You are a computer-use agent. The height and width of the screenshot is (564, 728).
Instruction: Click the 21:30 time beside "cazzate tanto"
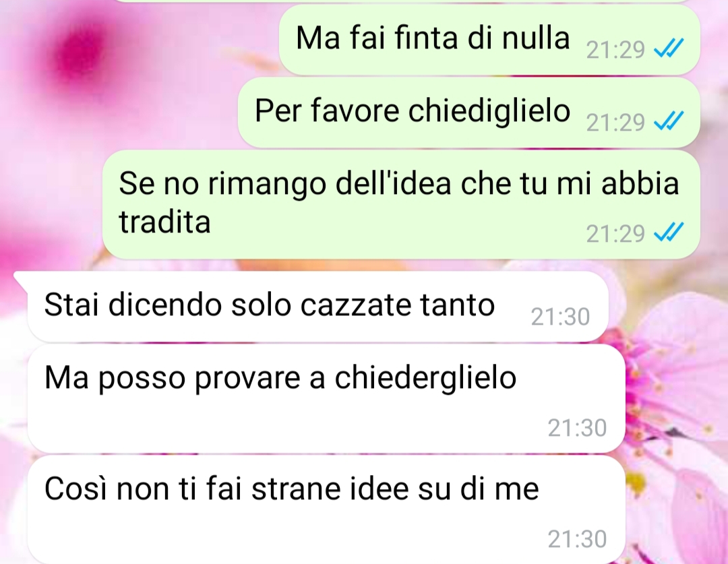[x=560, y=317]
